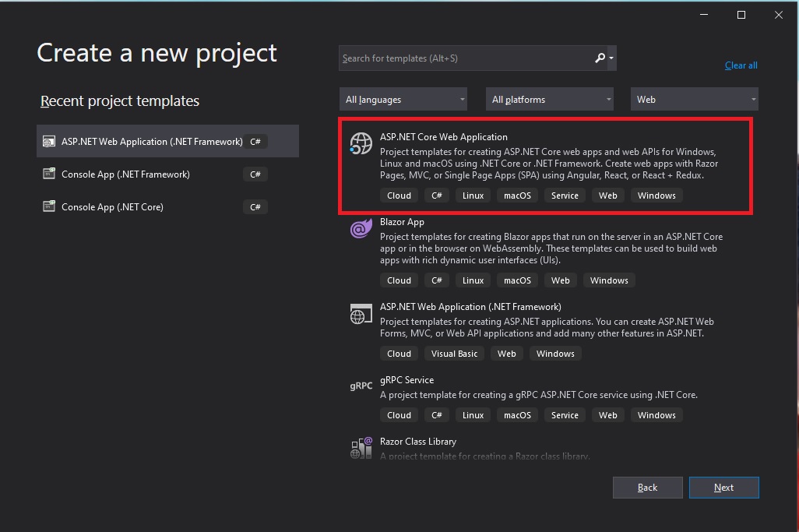This screenshot has width=799, height=532.
Task: Click the recent Console App (.NET Framework) icon
Action: 49,174
